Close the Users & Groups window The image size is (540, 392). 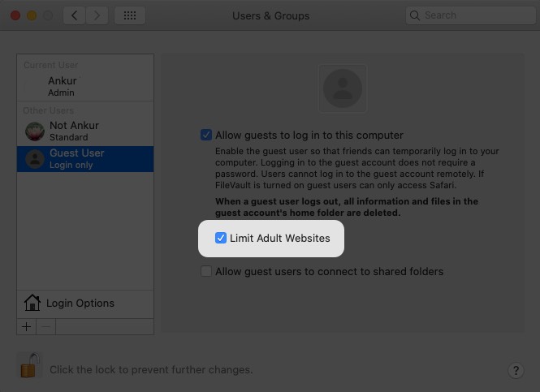pyautogui.click(x=15, y=15)
